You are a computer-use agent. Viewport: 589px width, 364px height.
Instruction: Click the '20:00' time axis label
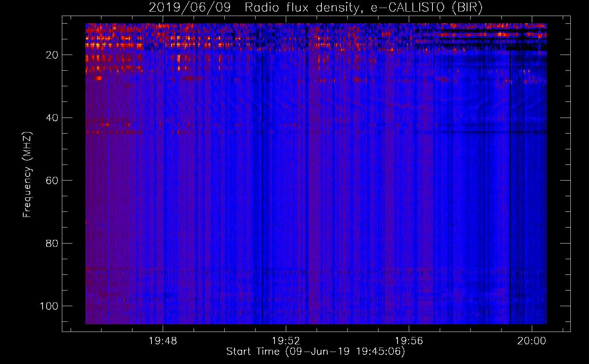coord(532,341)
